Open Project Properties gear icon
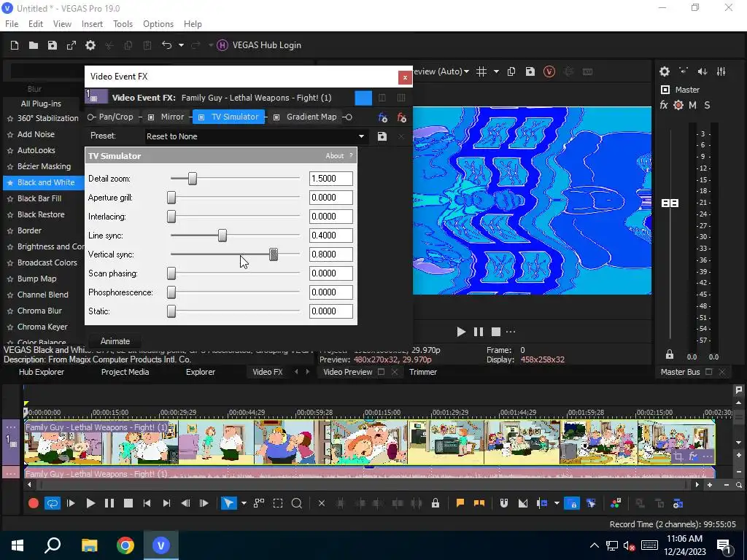The image size is (747, 560). [x=90, y=45]
